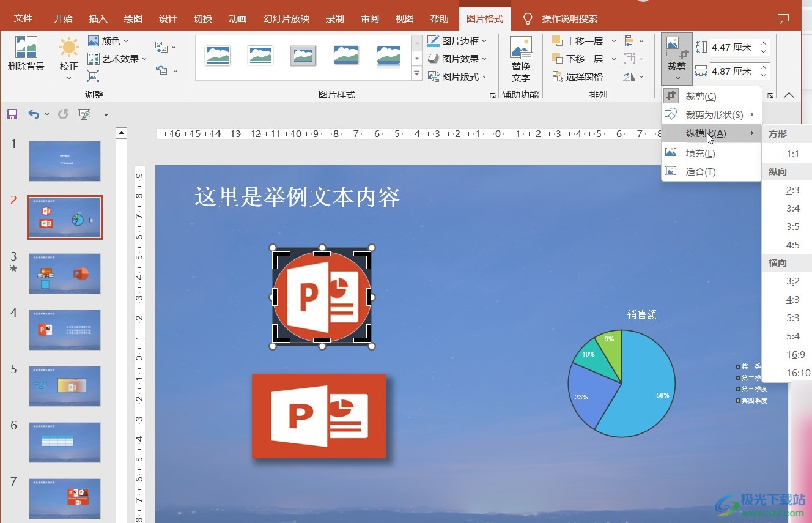The image size is (812, 523).
Task: Switch to the 开始 tab
Action: pos(63,19)
